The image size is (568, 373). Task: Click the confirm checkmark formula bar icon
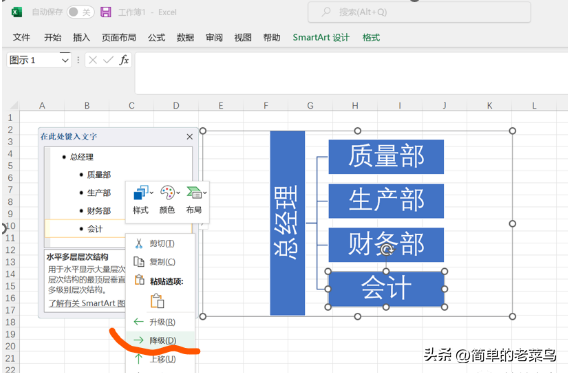[x=108, y=60]
